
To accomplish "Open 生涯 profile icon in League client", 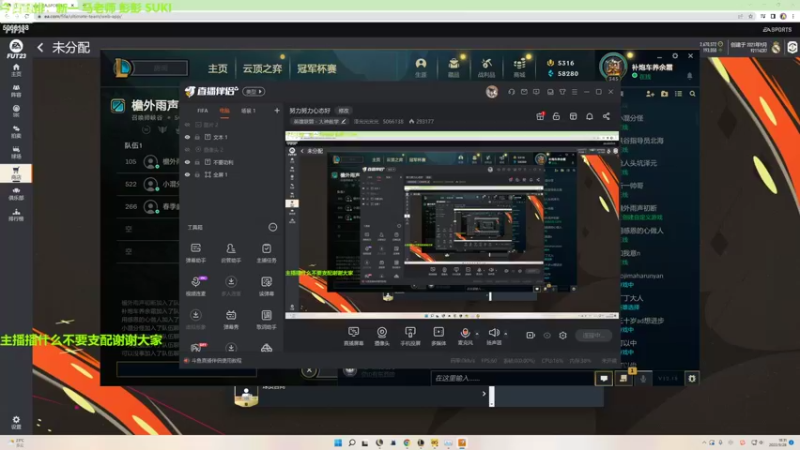I will (420, 67).
